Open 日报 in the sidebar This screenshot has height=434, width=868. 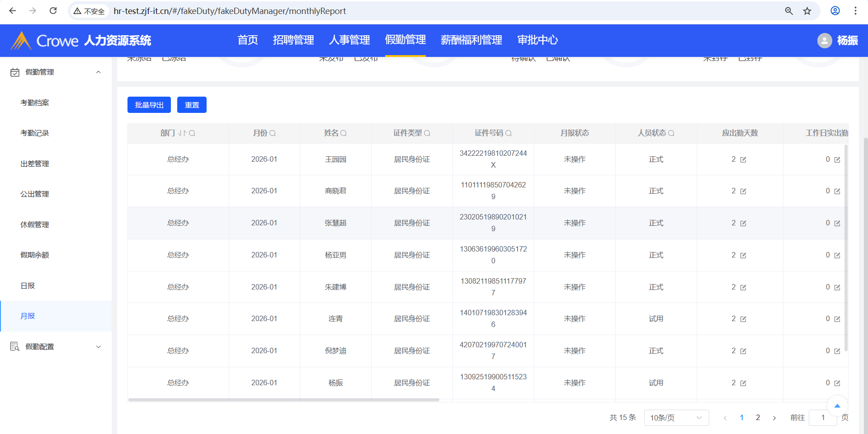pyautogui.click(x=28, y=286)
